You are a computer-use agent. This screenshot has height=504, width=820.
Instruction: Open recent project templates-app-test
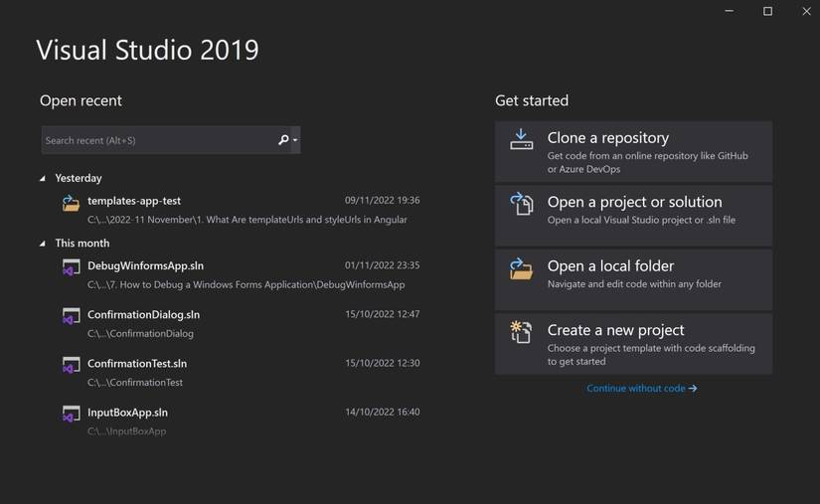(241, 210)
